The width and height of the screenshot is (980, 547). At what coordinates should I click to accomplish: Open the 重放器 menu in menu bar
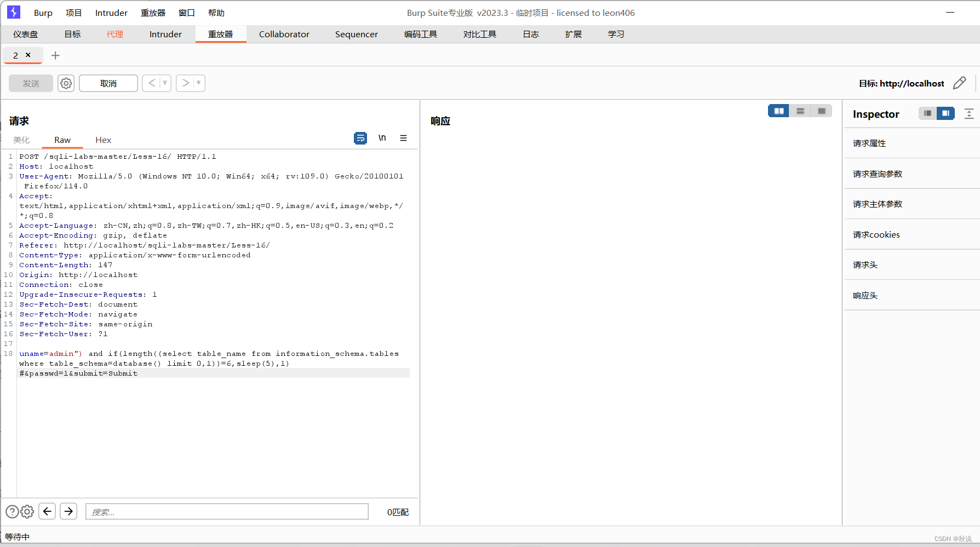(153, 13)
